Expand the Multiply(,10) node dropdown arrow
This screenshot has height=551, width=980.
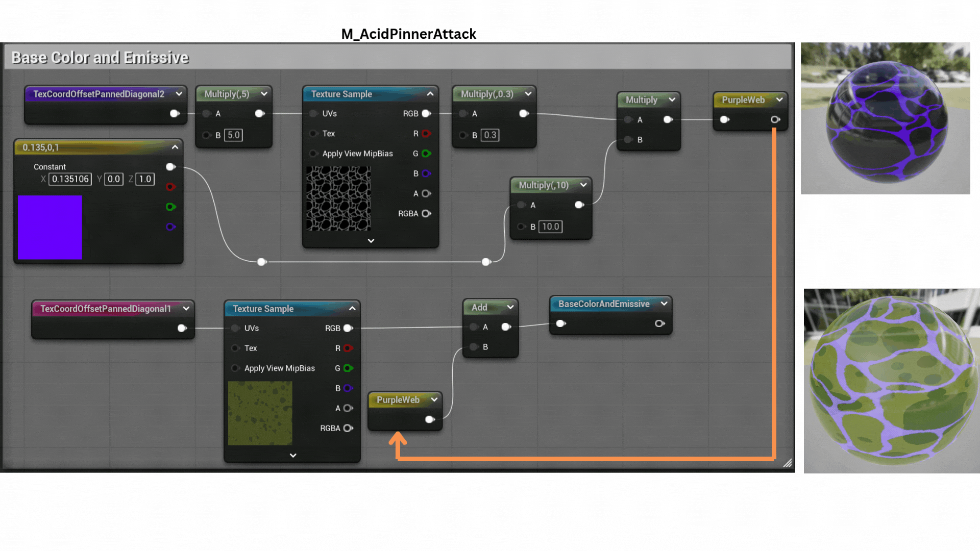583,185
